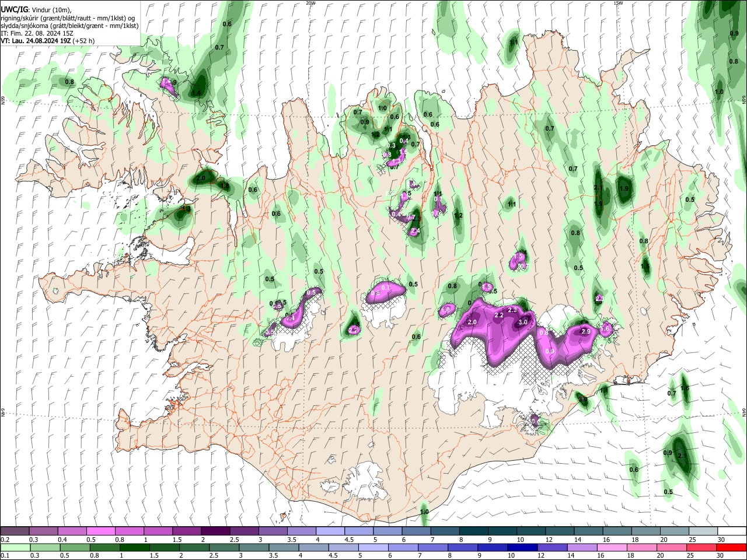Click the '2.3' snowfall value on the map
This screenshot has height=560, width=747.
click(x=512, y=309)
